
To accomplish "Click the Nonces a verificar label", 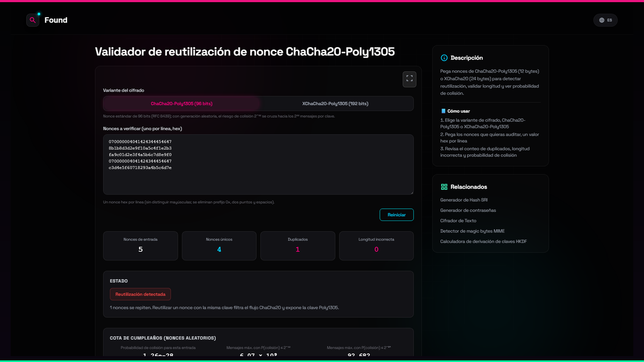I will pyautogui.click(x=143, y=129).
